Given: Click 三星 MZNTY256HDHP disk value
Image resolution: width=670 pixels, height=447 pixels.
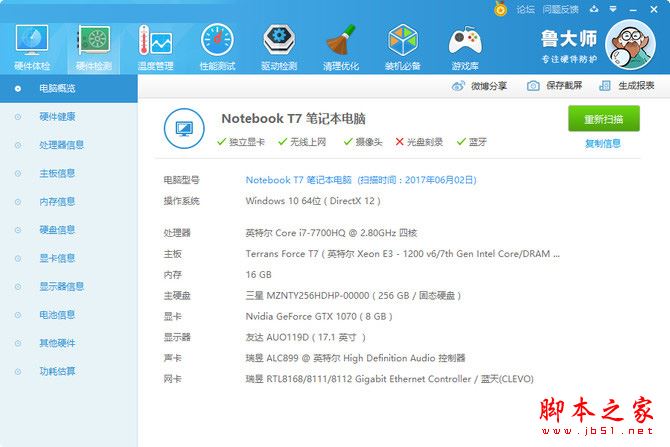Looking at the screenshot, I should (353, 296).
